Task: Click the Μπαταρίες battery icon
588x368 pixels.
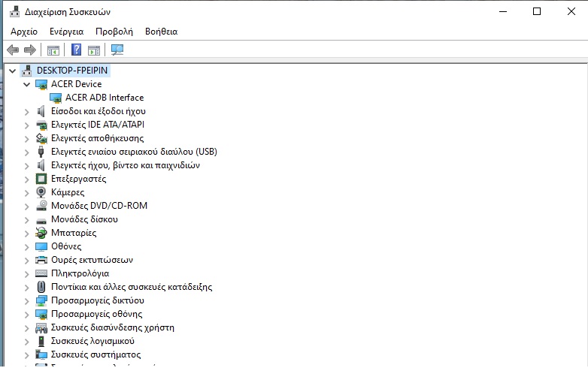Action: point(41,233)
